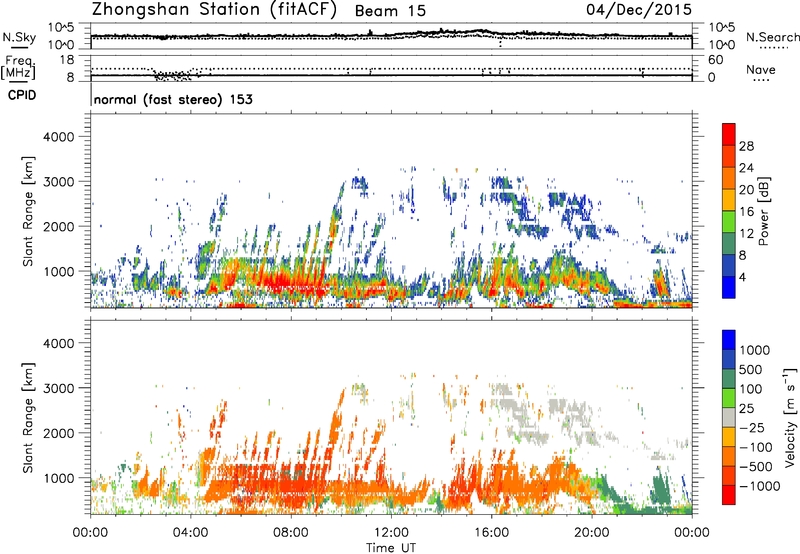This screenshot has height=554, width=800.
Task: Click the '2000' tick of the power panel
Action: click(x=59, y=226)
